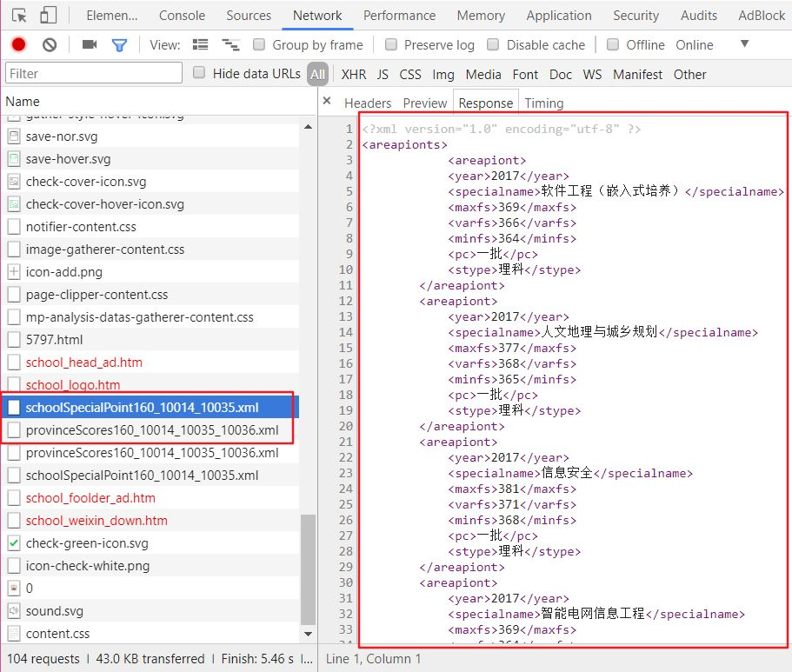Screen dimensions: 792x672
Task: Open the AdBlock panel tab
Action: (762, 16)
